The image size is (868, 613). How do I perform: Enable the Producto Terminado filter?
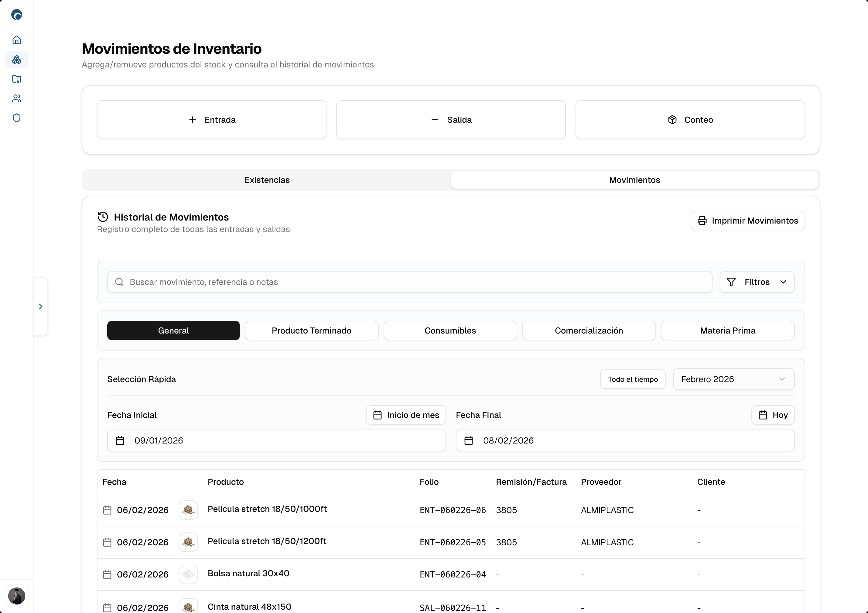[312, 330]
